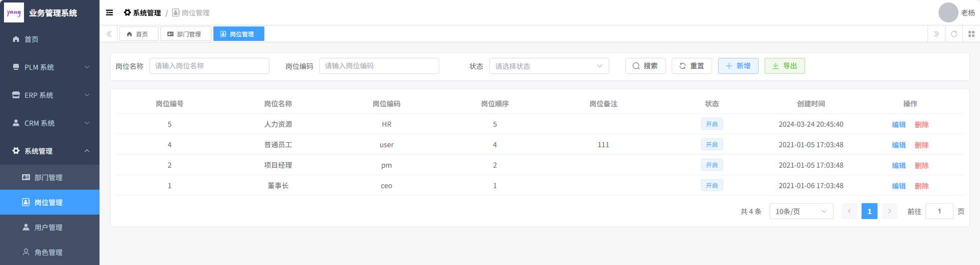Open the 状态 select dropdown

[x=548, y=66]
